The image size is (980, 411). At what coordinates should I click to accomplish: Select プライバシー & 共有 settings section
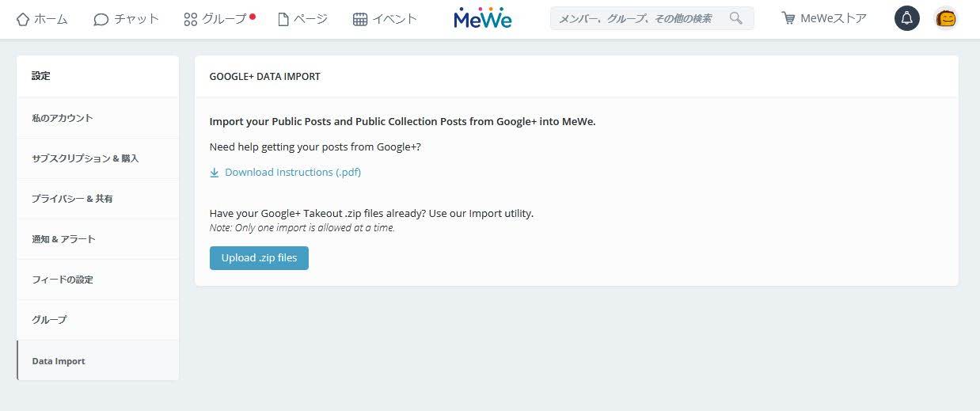point(98,199)
